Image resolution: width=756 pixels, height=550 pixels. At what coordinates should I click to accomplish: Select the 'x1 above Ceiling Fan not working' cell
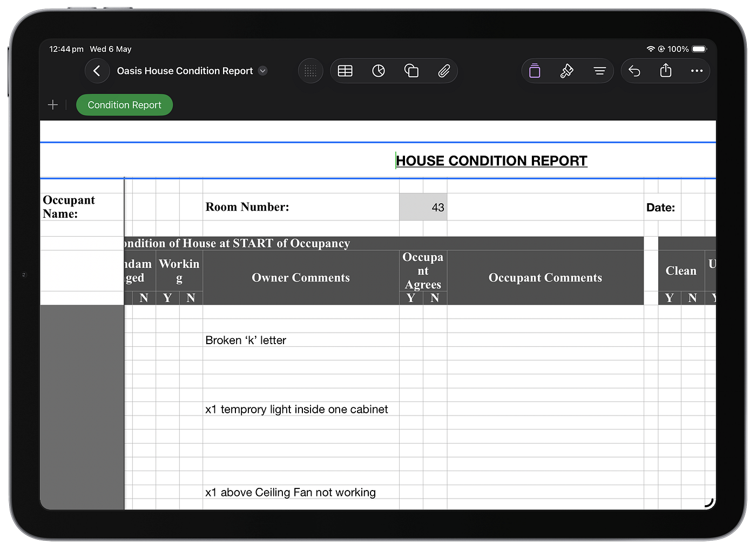301,492
